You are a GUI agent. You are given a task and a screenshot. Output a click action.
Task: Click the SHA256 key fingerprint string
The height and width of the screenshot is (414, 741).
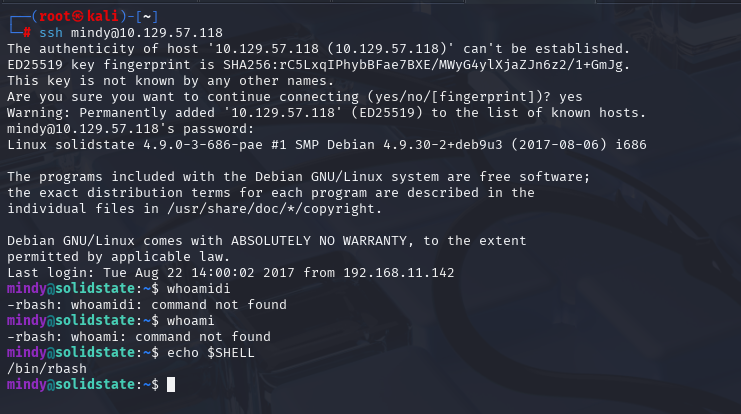[426, 65]
